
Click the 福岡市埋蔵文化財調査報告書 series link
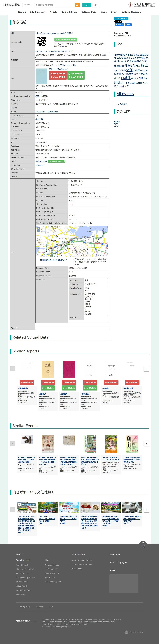click(47, 112)
